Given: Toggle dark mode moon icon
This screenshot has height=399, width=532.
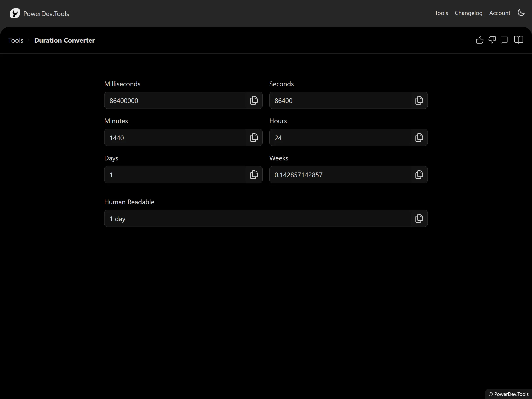Looking at the screenshot, I should [x=521, y=13].
